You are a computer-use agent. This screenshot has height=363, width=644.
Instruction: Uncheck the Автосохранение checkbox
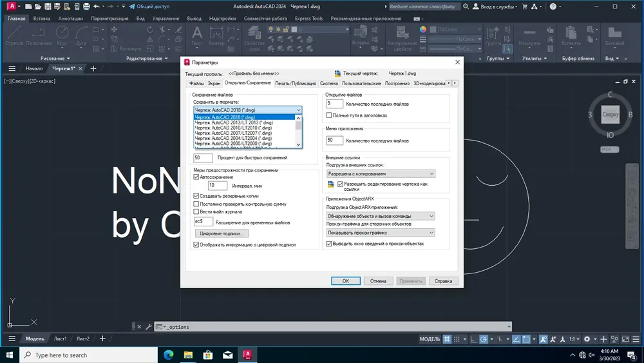pos(196,177)
